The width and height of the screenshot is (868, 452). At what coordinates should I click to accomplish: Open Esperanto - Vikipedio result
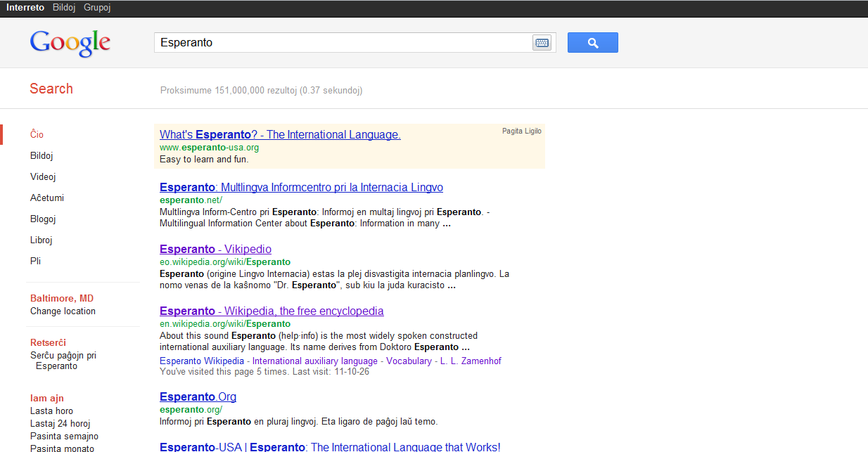(215, 249)
